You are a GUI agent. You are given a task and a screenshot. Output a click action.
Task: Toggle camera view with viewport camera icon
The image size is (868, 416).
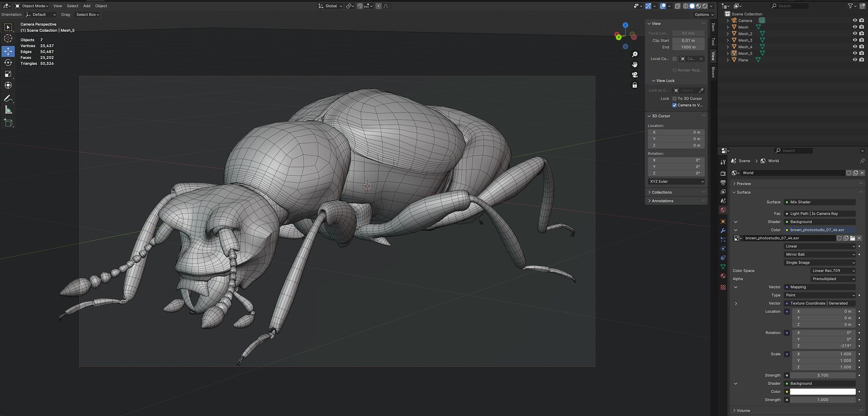(635, 75)
